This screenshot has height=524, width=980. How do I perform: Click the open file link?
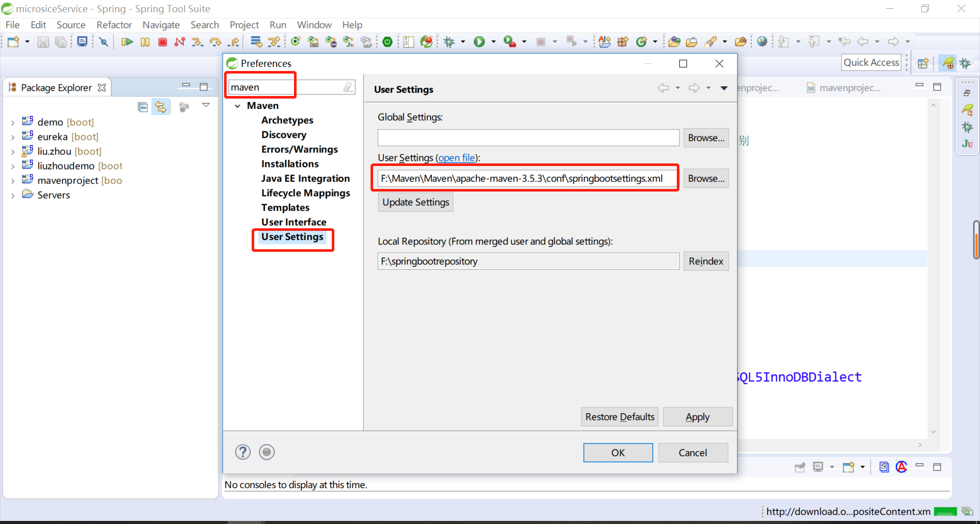point(456,158)
